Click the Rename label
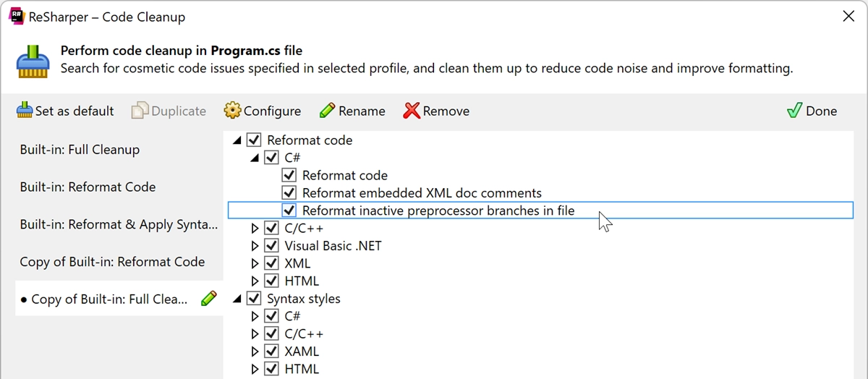The width and height of the screenshot is (868, 379). 362,111
